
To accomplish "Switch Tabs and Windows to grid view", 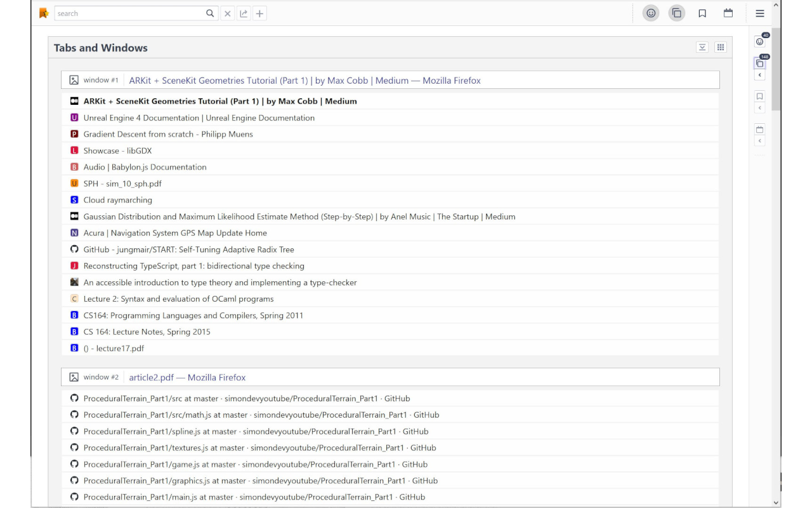I will point(720,47).
